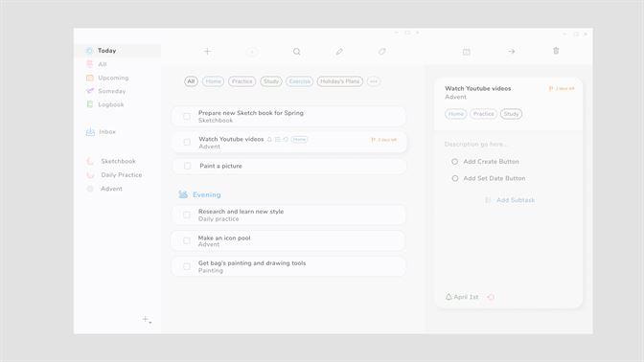Viewport: 644px width, 362px height.
Task: Click bell icon on Watch Youtube videos row
Action: [x=269, y=140]
